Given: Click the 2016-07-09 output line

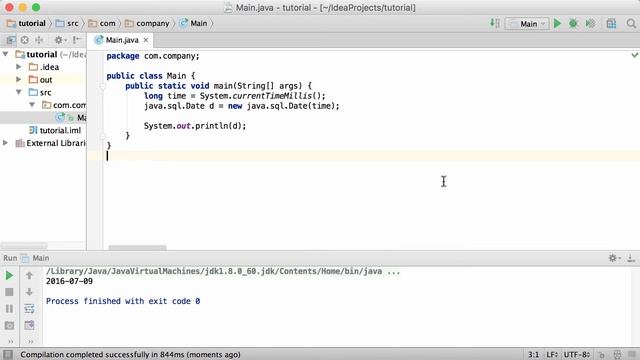Looking at the screenshot, I should [x=69, y=281].
